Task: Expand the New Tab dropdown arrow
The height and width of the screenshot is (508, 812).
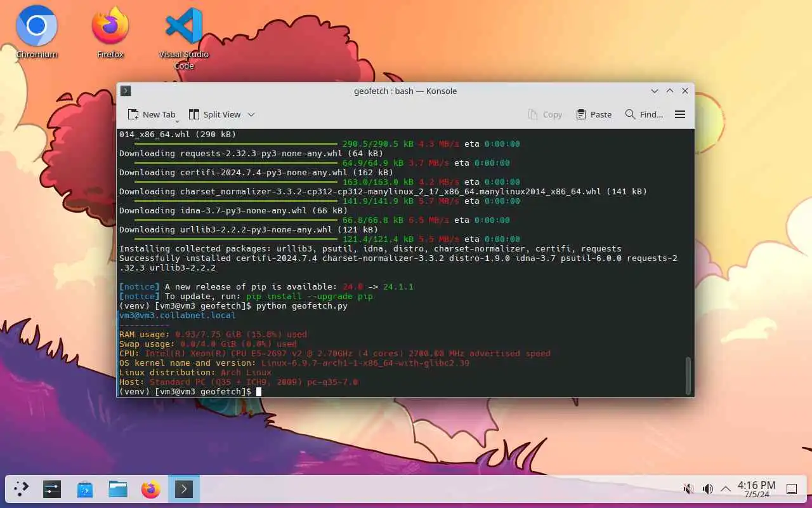Action: tap(177, 121)
